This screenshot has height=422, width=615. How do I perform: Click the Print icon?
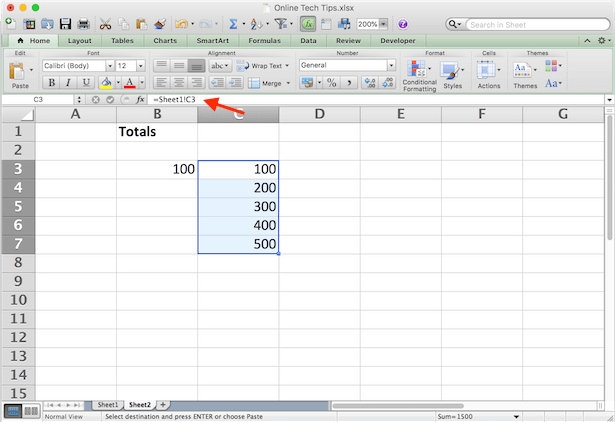pyautogui.click(x=83, y=23)
